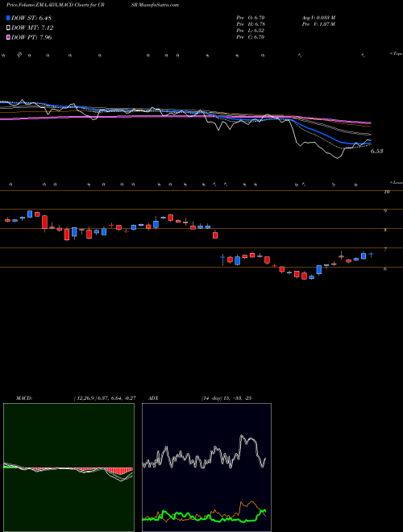Click the magenta DOW PT legend swatch
403x532 pixels.
tap(8, 37)
